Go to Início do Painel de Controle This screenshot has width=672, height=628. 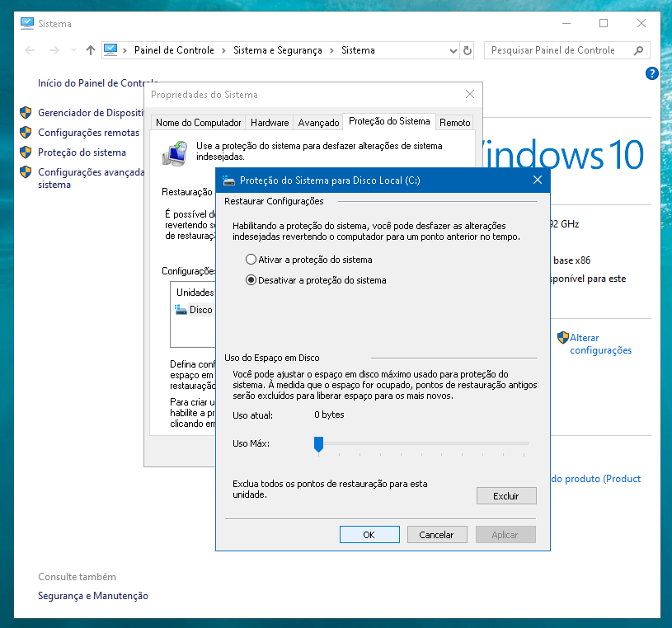click(98, 83)
